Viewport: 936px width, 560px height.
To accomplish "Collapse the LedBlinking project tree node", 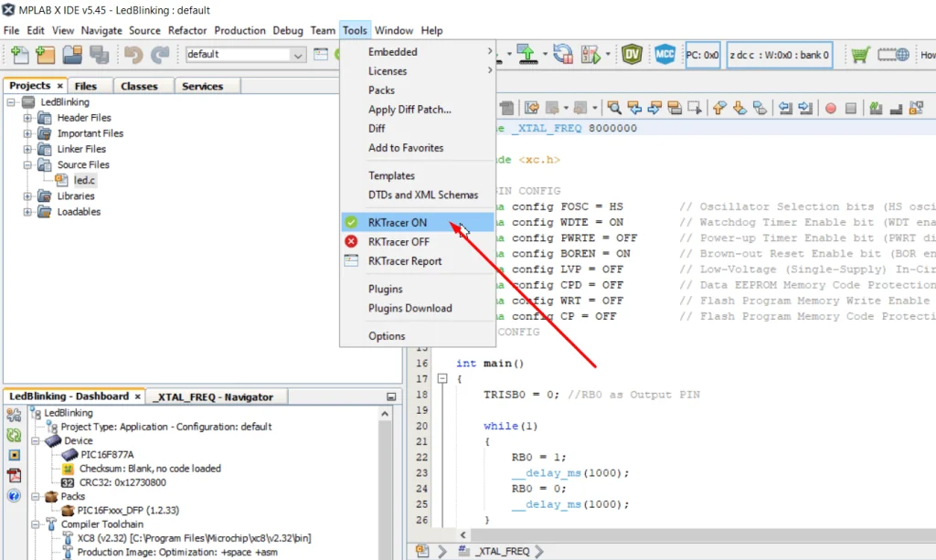I will pos(11,102).
